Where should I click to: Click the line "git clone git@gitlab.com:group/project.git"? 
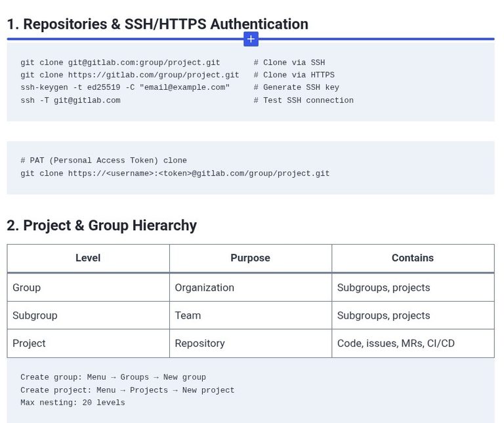pos(120,62)
